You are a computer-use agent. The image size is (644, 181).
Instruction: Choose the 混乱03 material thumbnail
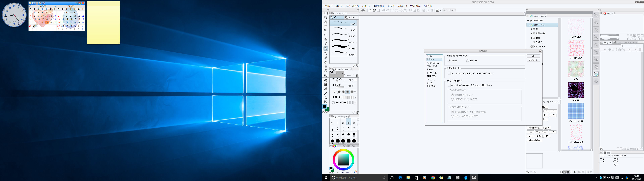pyautogui.click(x=576, y=90)
